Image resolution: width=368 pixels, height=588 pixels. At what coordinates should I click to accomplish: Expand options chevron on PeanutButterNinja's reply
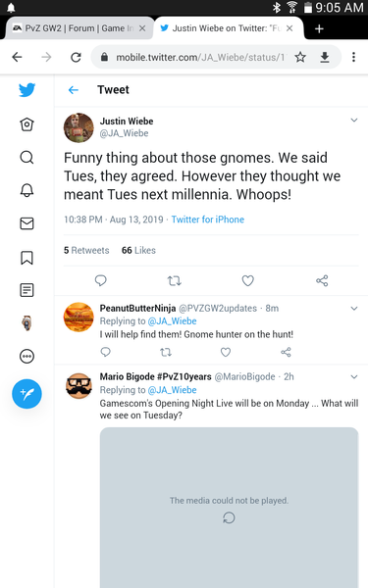click(x=353, y=309)
